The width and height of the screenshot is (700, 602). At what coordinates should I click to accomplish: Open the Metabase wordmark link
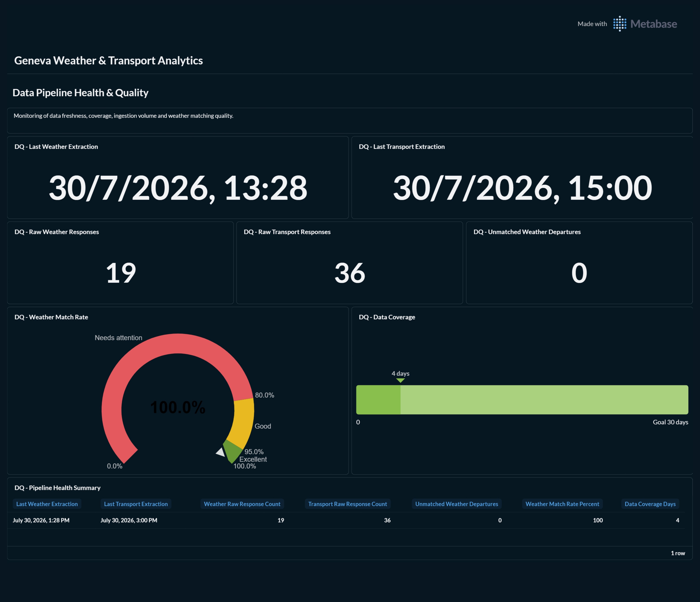(x=653, y=24)
